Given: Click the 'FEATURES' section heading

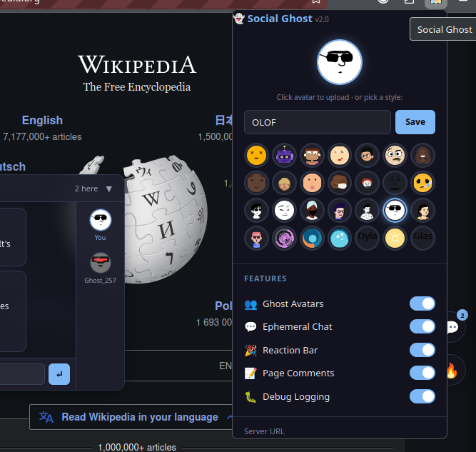Looking at the screenshot, I should click(x=265, y=278).
